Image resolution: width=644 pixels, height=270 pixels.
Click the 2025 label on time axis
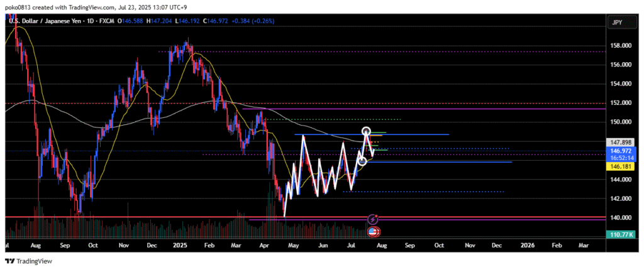point(181,246)
